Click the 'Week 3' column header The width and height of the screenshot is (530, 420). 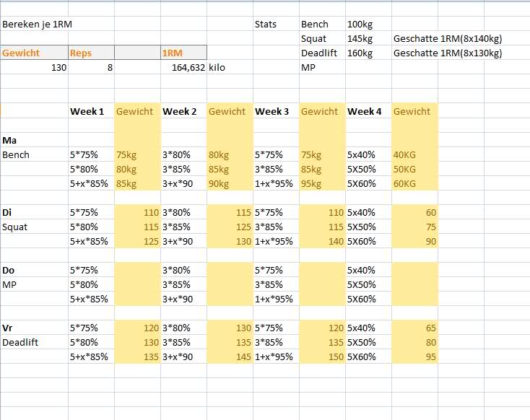[271, 111]
